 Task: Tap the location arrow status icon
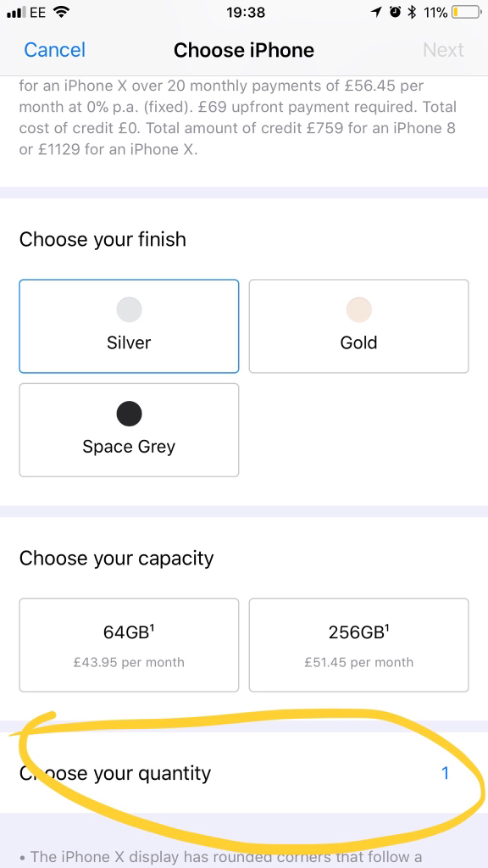pyautogui.click(x=376, y=12)
